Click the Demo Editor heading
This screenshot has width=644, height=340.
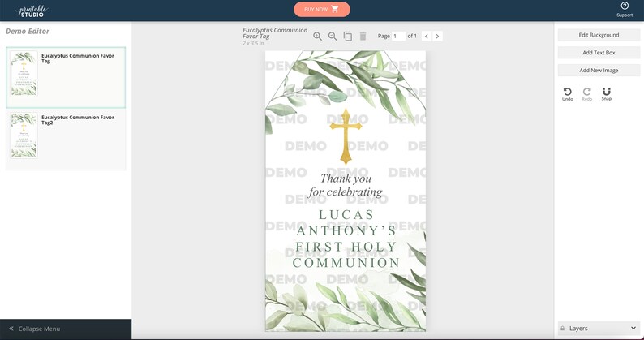[28, 32]
